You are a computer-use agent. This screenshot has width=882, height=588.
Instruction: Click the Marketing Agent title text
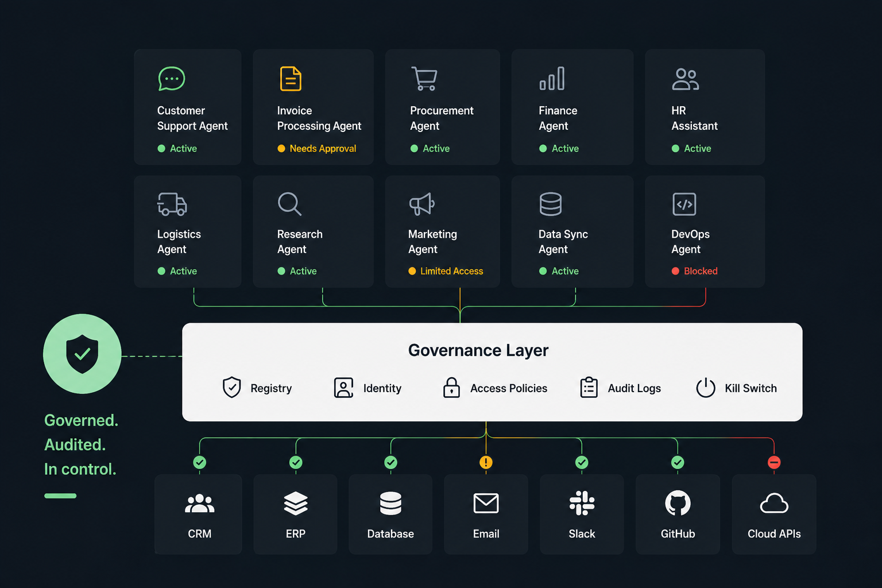(x=432, y=242)
